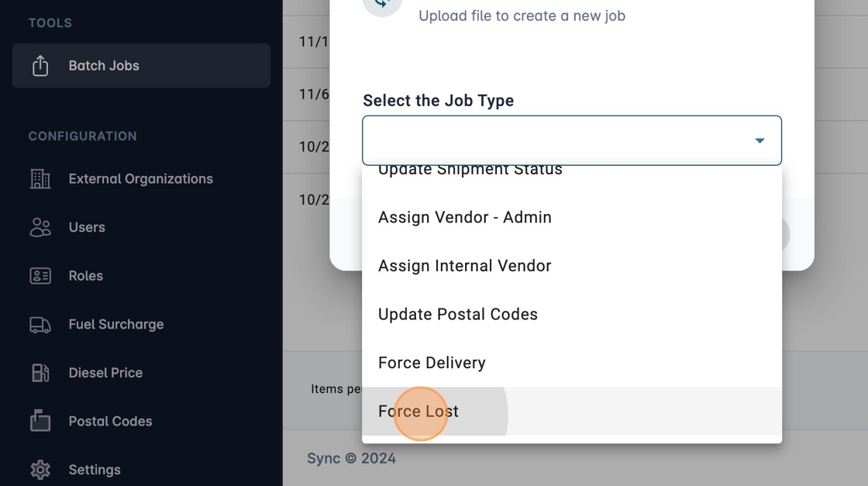Go to the Diesel Price text link
The image size is (868, 486).
pyautogui.click(x=105, y=373)
